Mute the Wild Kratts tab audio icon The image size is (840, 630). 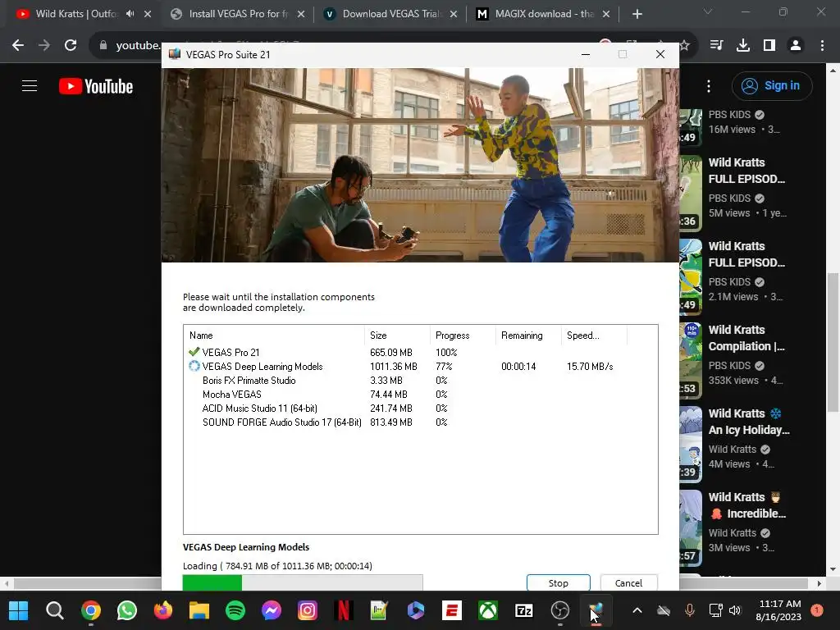(x=130, y=14)
